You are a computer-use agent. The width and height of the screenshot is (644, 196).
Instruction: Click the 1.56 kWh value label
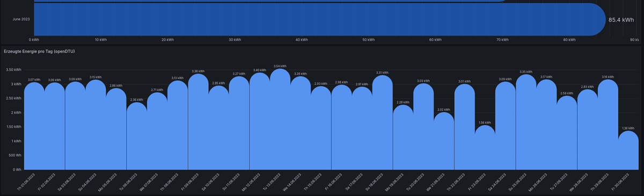coord(485,123)
